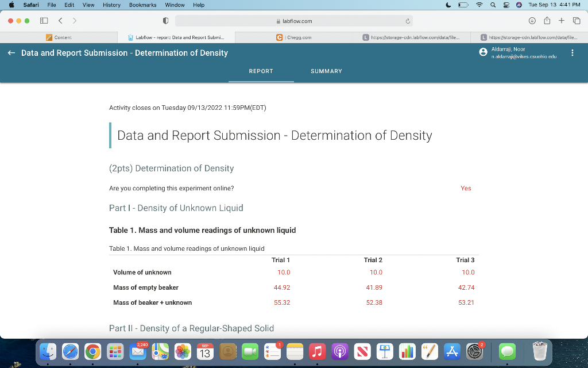The width and height of the screenshot is (588, 368).
Task: Click the Yes answer for completing experiment online
Action: pos(466,188)
